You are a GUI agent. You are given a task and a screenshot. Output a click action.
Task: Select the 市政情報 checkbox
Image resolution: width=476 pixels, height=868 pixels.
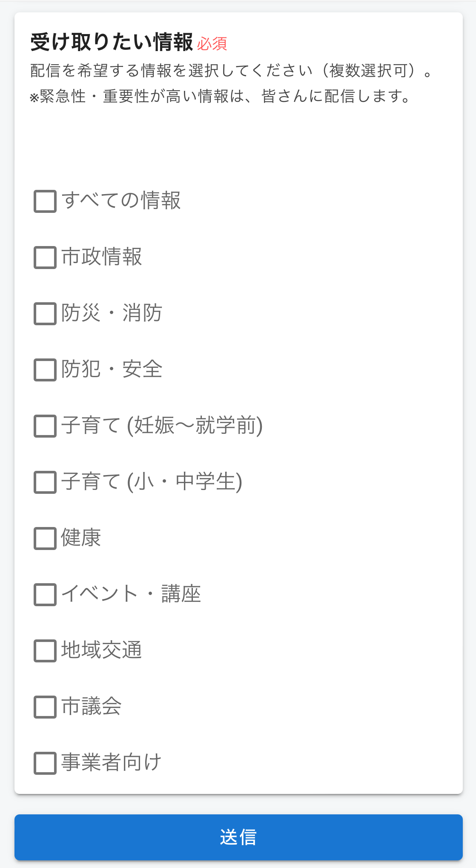click(x=45, y=258)
